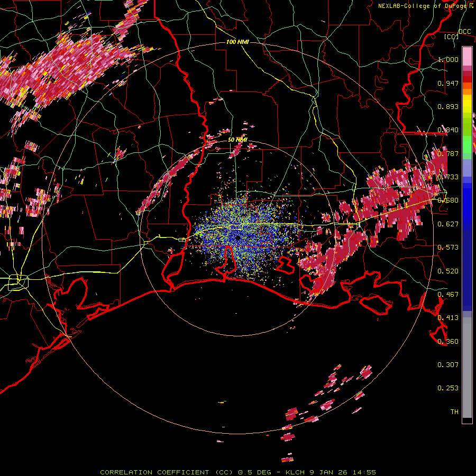476x476 pixels.
Task: Click the 50 NMI range ring label
Action: 237,140
